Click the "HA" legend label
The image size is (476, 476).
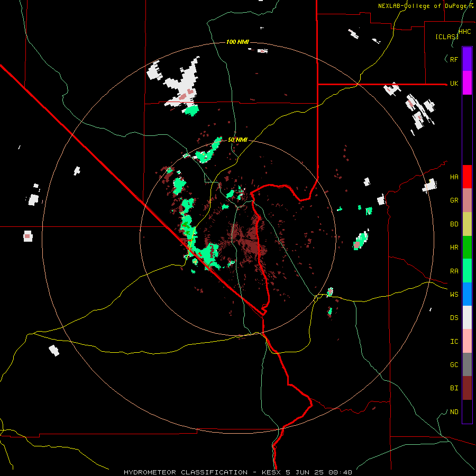click(x=454, y=177)
